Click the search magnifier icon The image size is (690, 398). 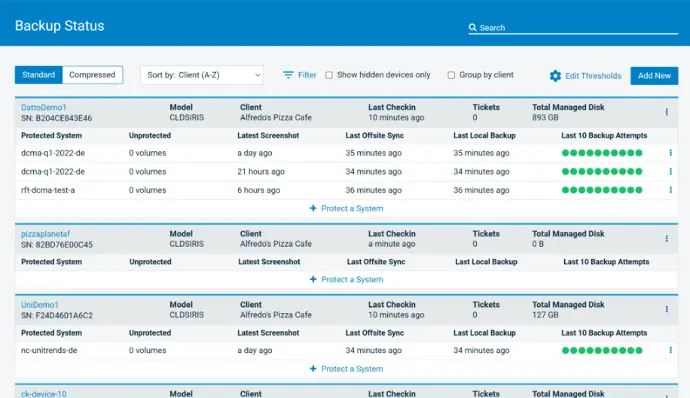pyautogui.click(x=473, y=27)
